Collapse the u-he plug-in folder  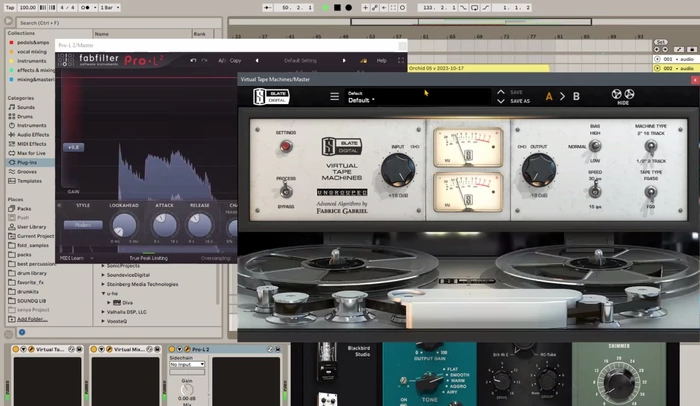coord(103,293)
